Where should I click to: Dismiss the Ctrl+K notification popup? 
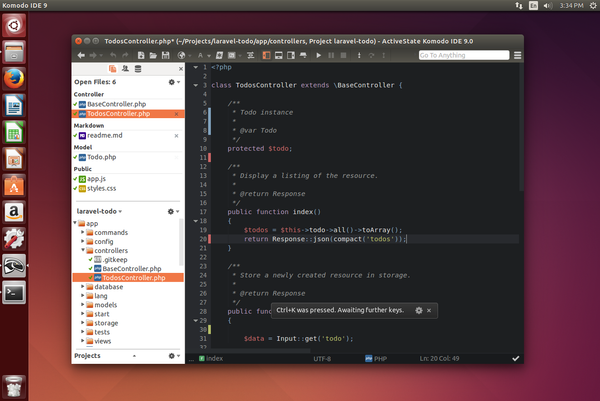(430, 311)
